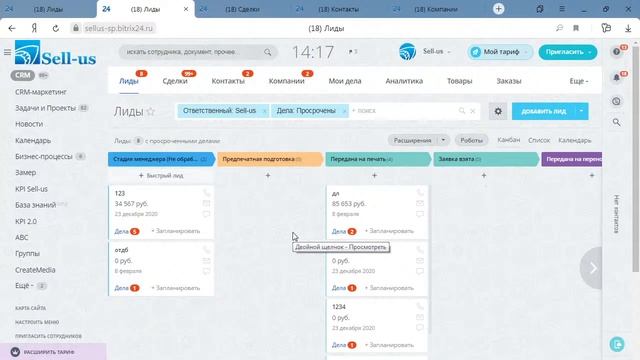Open browser downloads icon
640x360 pixels.
(x=628, y=28)
